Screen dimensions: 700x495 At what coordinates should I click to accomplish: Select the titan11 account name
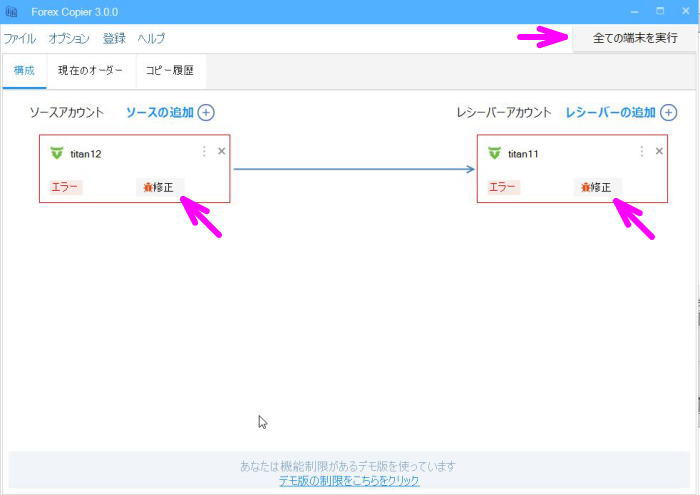click(x=523, y=154)
